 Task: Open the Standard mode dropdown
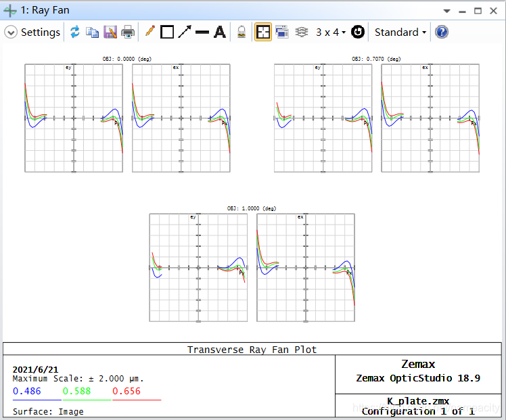[400, 32]
